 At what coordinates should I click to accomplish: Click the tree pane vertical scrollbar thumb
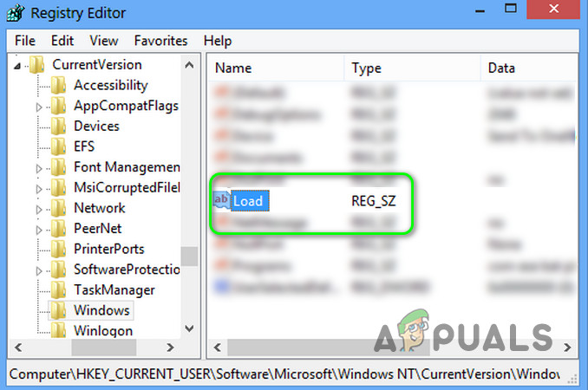point(189,257)
